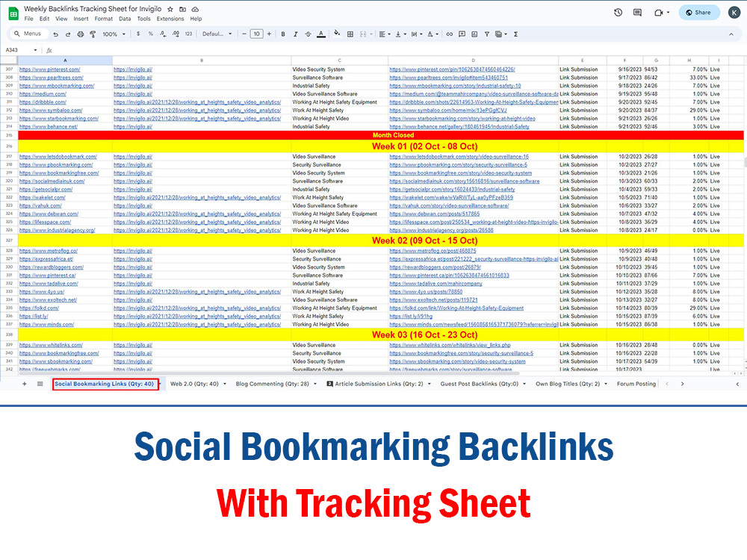Increase decimal places icon

[x=176, y=34]
